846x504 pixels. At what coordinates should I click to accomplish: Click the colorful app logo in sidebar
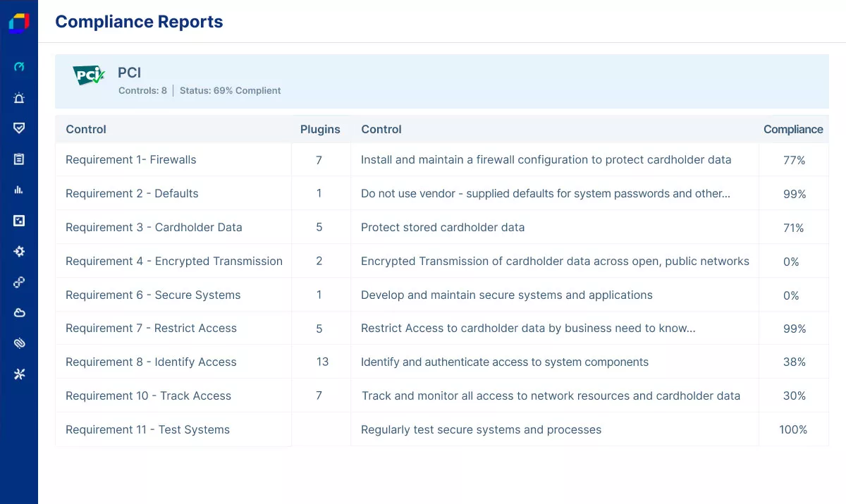19,23
